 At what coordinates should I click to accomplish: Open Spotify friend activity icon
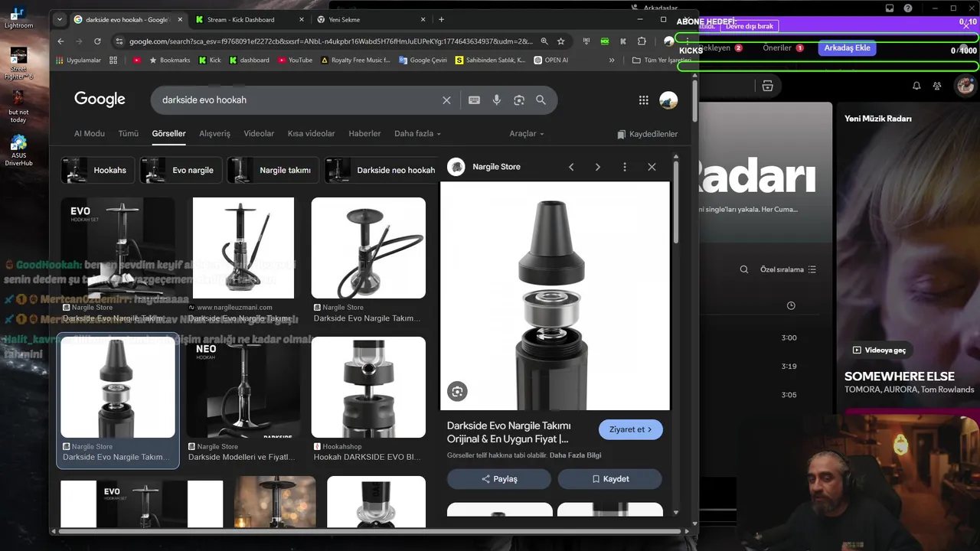coord(937,86)
